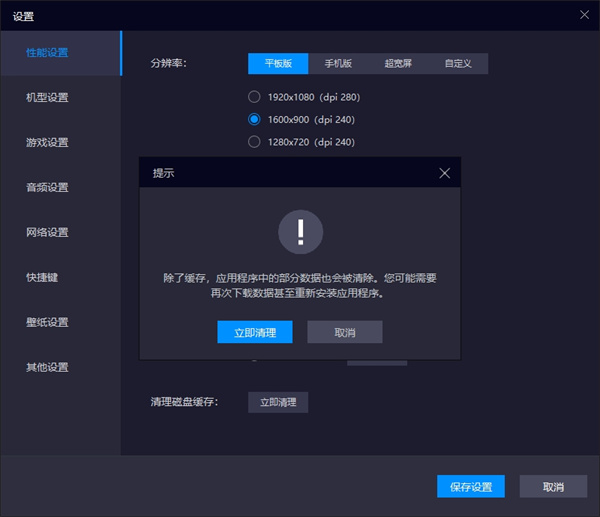Switch to 自定义 resolution tab

[458, 64]
